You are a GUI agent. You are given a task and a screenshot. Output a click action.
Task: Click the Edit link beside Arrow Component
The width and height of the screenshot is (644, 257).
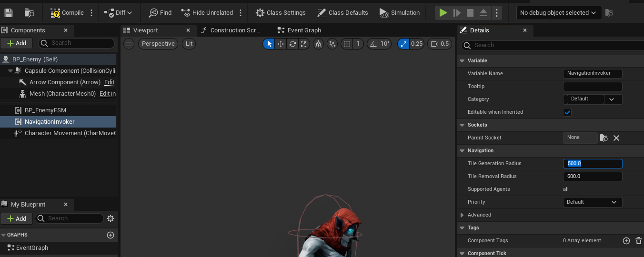click(x=110, y=82)
